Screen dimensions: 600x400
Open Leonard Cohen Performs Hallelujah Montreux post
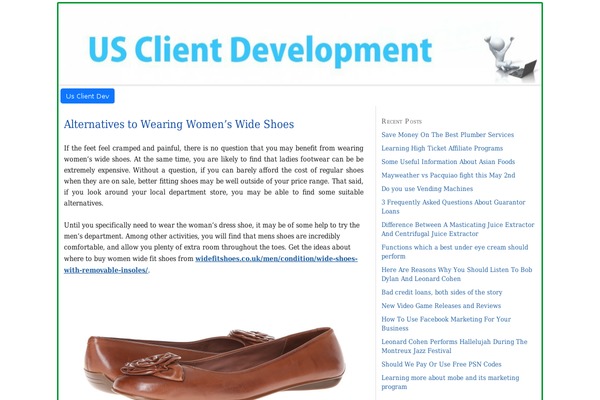coord(454,346)
